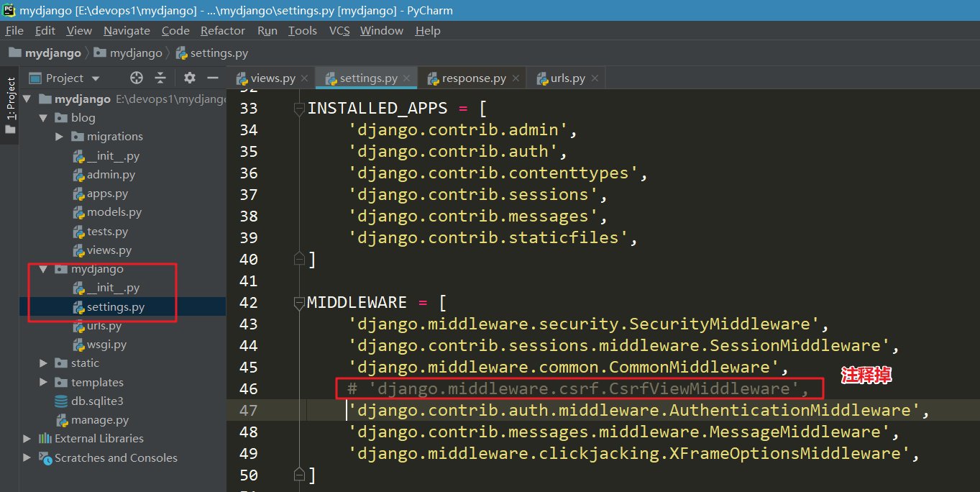Click the collapse all icon in Project panel
This screenshot has width=980, height=492.
tap(160, 78)
